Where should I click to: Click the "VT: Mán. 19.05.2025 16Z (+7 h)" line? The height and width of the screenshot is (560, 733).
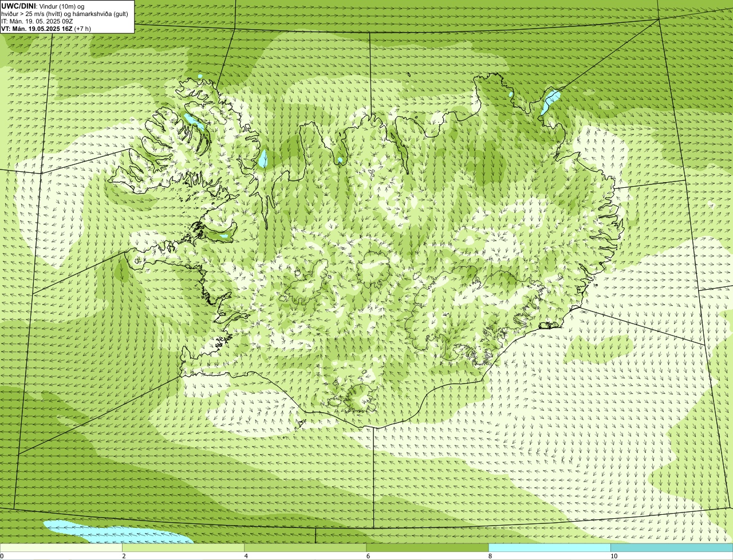(x=46, y=29)
